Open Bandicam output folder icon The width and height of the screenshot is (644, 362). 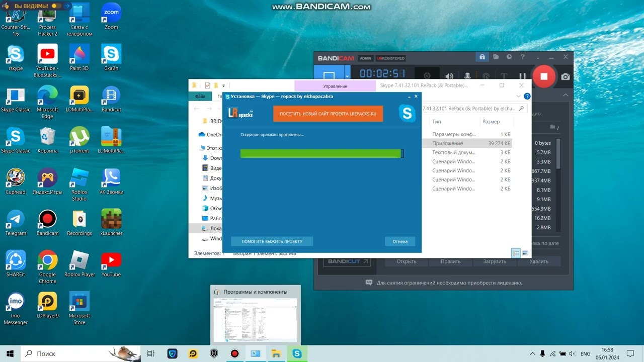click(x=496, y=57)
